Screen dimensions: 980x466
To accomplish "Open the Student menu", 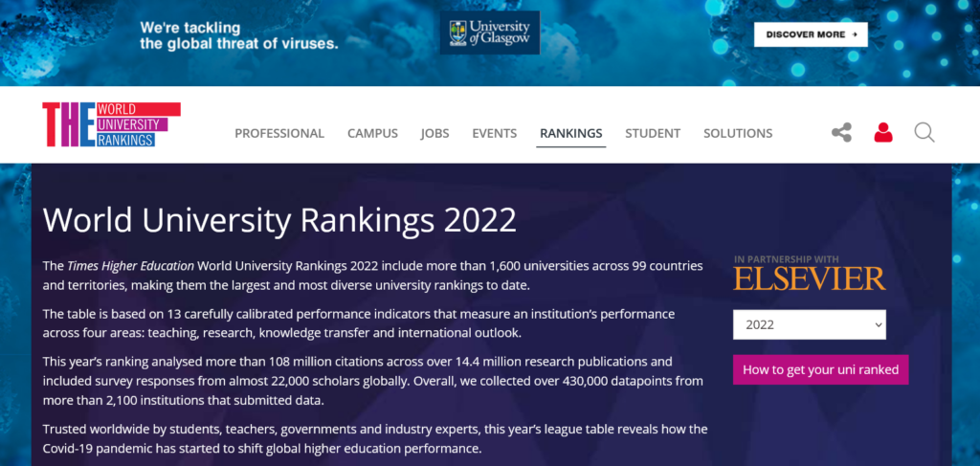I will click(653, 133).
